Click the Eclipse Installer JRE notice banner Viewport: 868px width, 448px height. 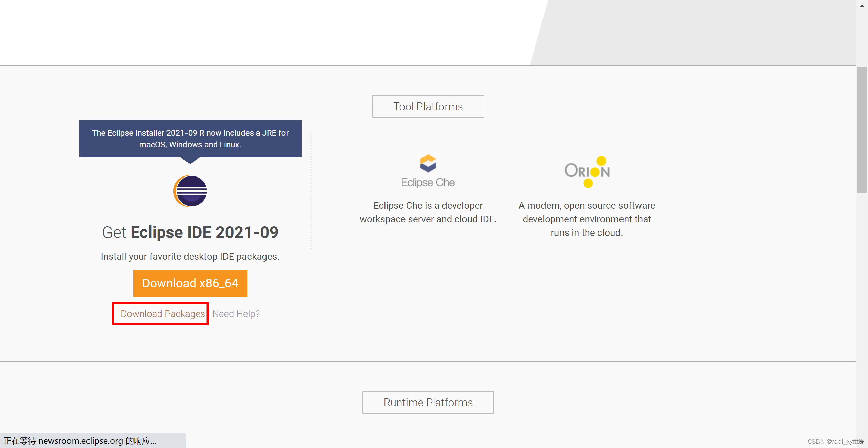[190, 138]
